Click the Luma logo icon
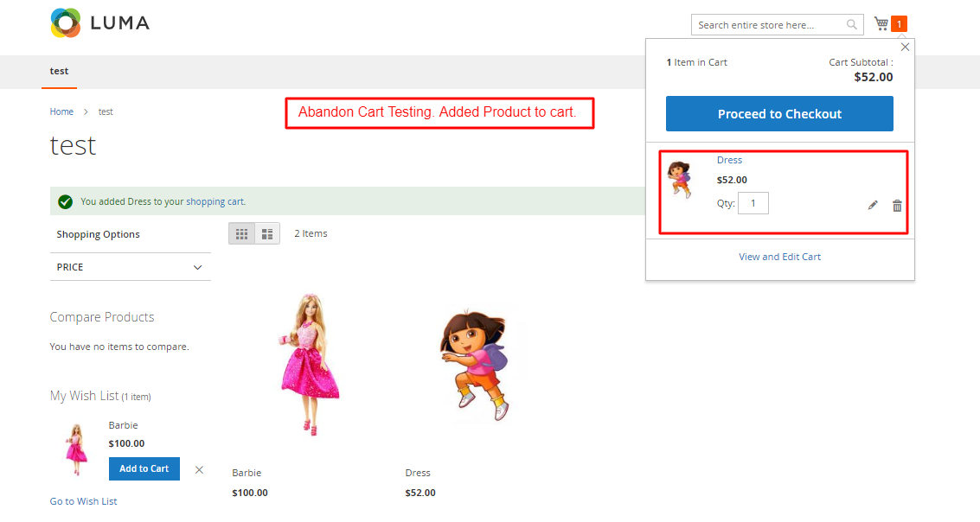The height and width of the screenshot is (522, 980). tap(66, 23)
